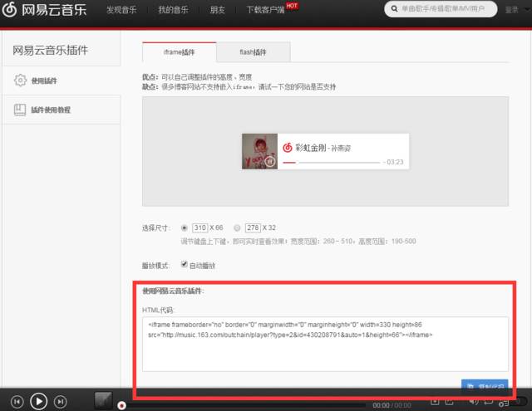Click the NetEase logo in the preview widget

pyautogui.click(x=288, y=148)
